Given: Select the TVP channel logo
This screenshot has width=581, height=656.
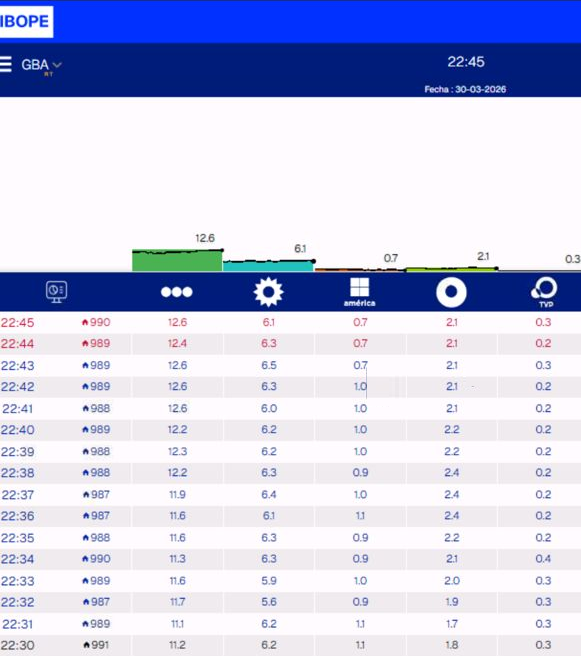Looking at the screenshot, I should click(544, 292).
